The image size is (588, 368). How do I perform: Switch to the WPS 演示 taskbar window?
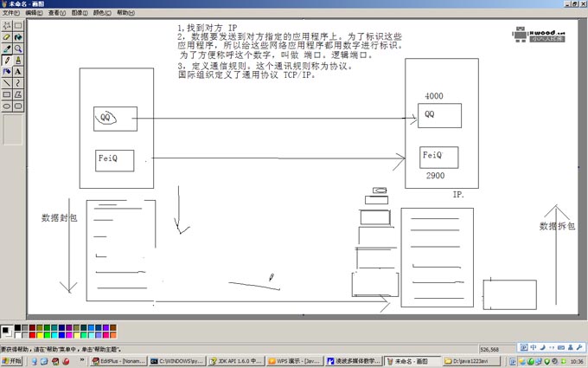[295, 361]
